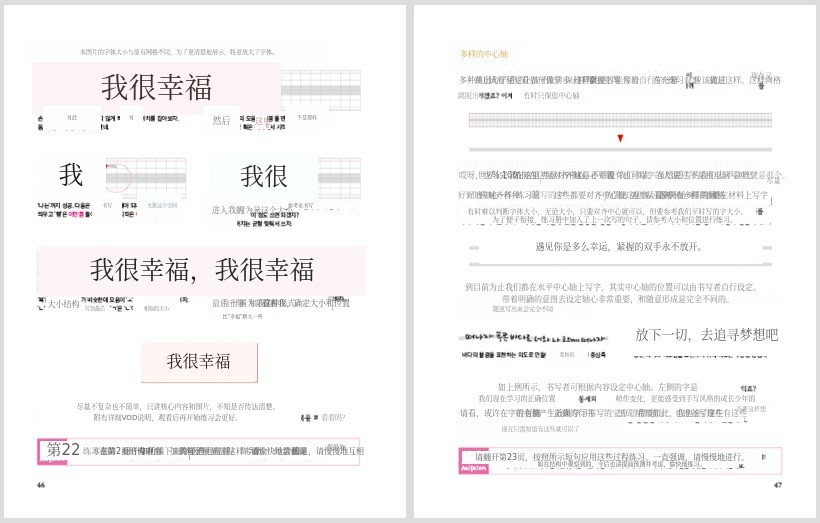Screen dimensions: 820x523
Task: Click the orange 多样的中心轴 heading
Action: [x=484, y=53]
